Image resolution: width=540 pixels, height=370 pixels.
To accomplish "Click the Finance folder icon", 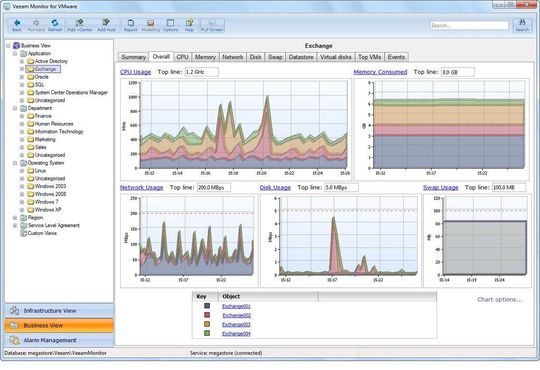I will [x=30, y=116].
